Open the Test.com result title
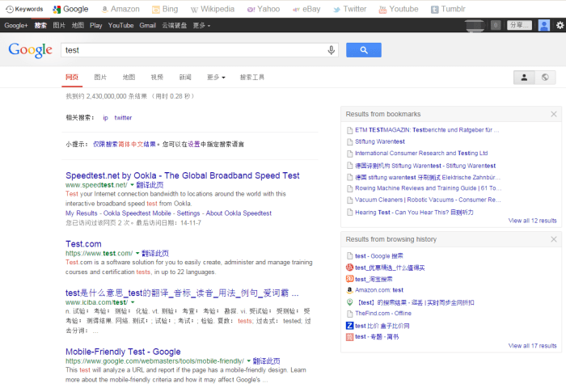Image resolution: width=566 pixels, height=392 pixels. pyautogui.click(x=83, y=243)
